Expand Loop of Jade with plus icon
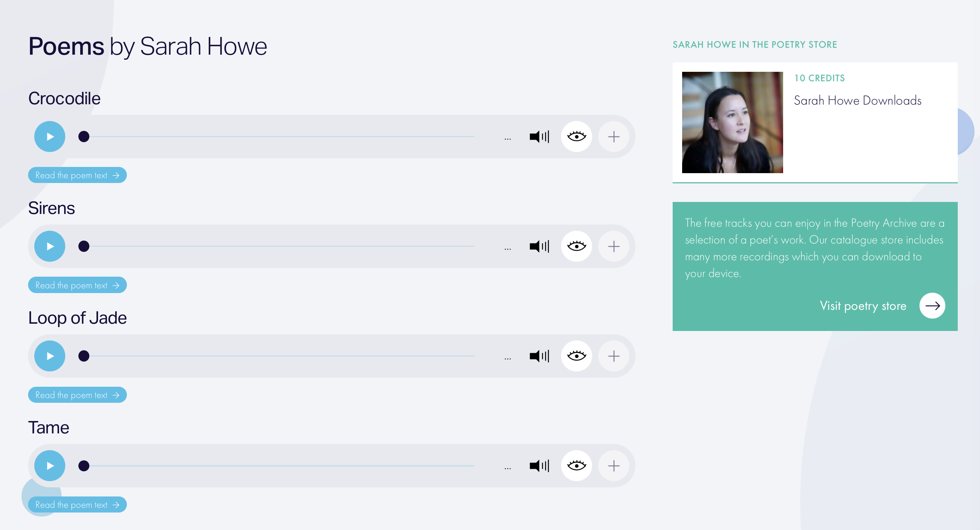Image resolution: width=980 pixels, height=530 pixels. (x=613, y=356)
